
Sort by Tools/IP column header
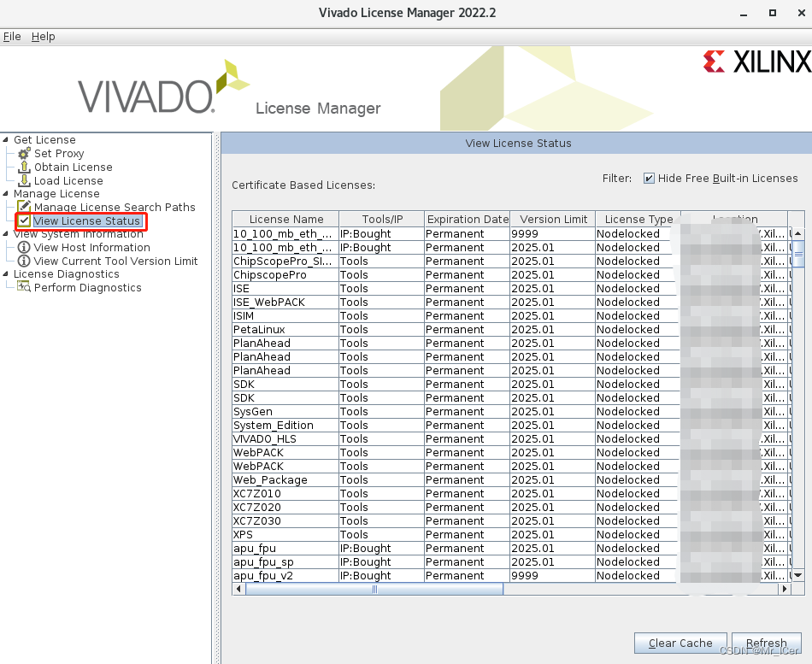(x=382, y=219)
